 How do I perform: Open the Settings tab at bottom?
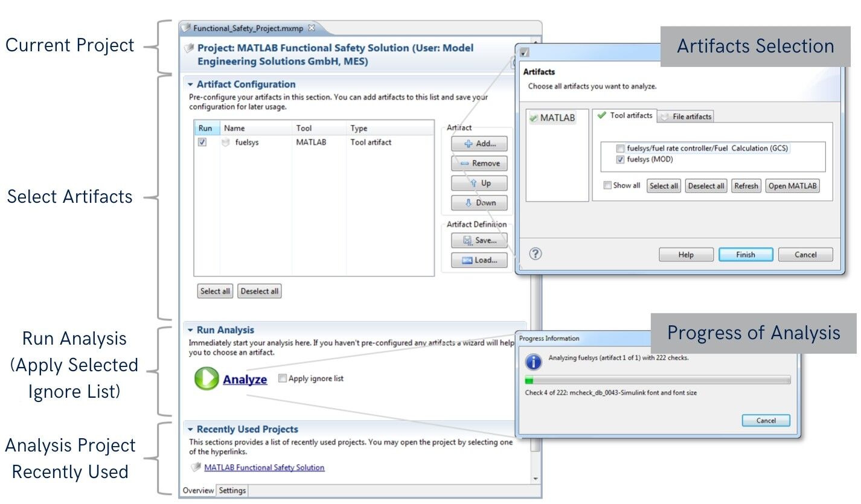pyautogui.click(x=232, y=491)
